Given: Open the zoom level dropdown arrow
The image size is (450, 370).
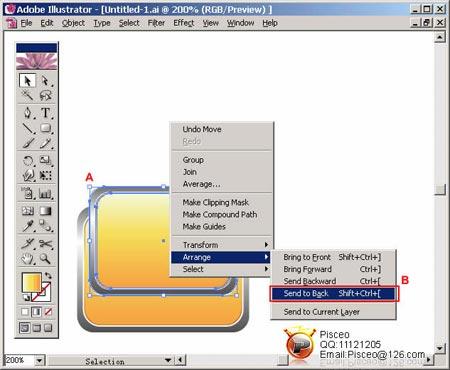Looking at the screenshot, I should 40,360.
